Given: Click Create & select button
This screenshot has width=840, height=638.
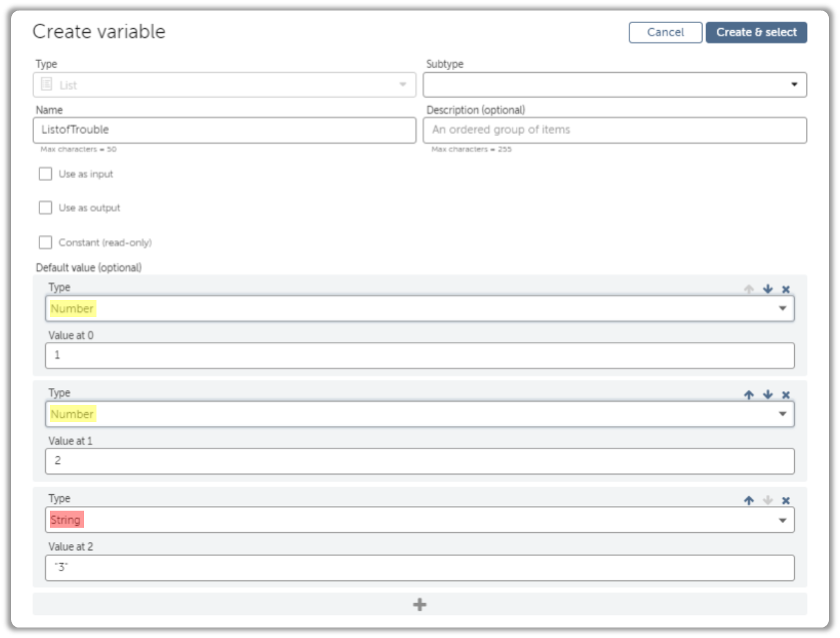Looking at the screenshot, I should [x=756, y=32].
